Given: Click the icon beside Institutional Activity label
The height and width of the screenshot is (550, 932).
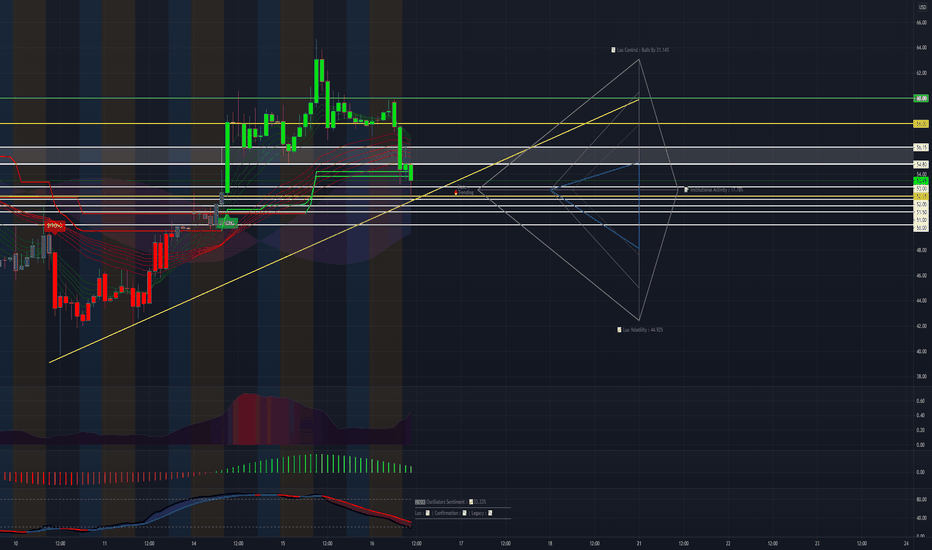Looking at the screenshot, I should pyautogui.click(x=686, y=190).
